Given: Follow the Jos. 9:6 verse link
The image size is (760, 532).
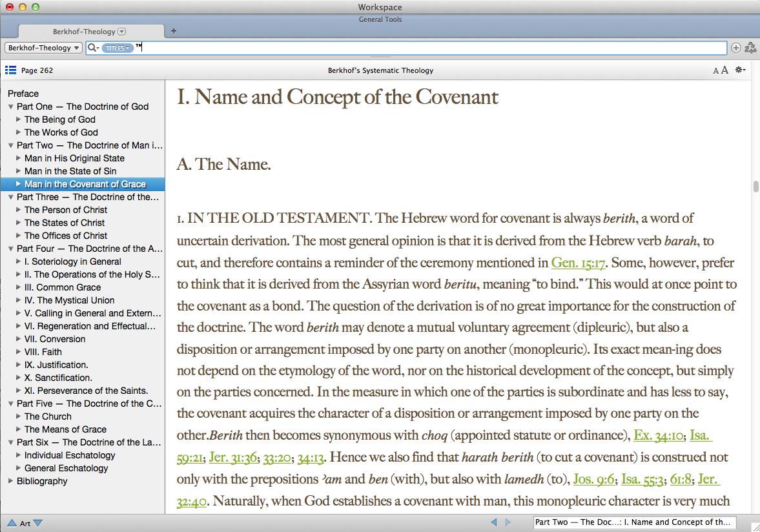Looking at the screenshot, I should click(x=593, y=479).
